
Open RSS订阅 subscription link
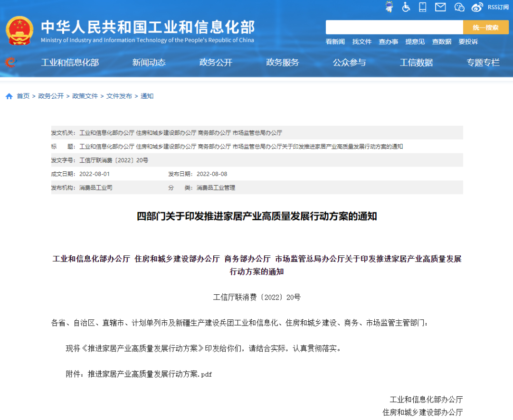coord(498,7)
